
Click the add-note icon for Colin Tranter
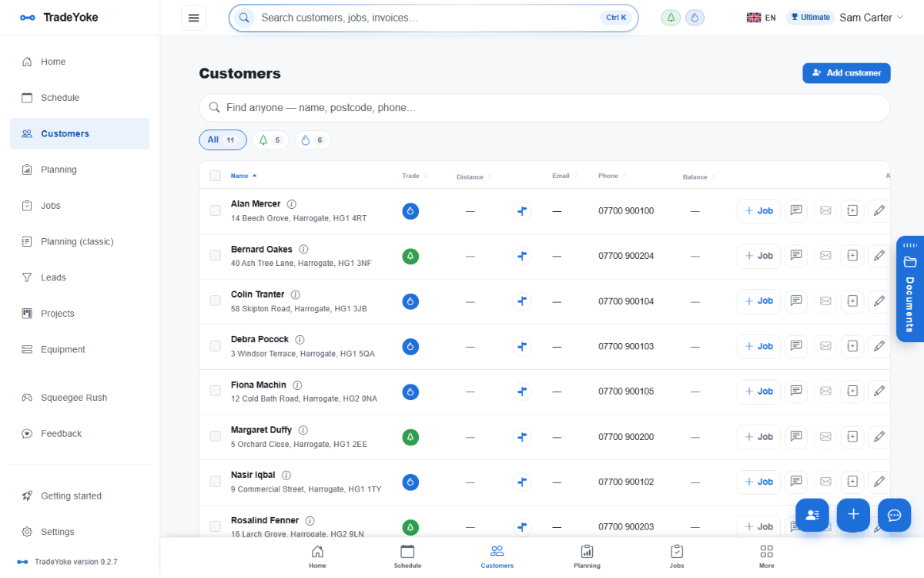tap(852, 301)
